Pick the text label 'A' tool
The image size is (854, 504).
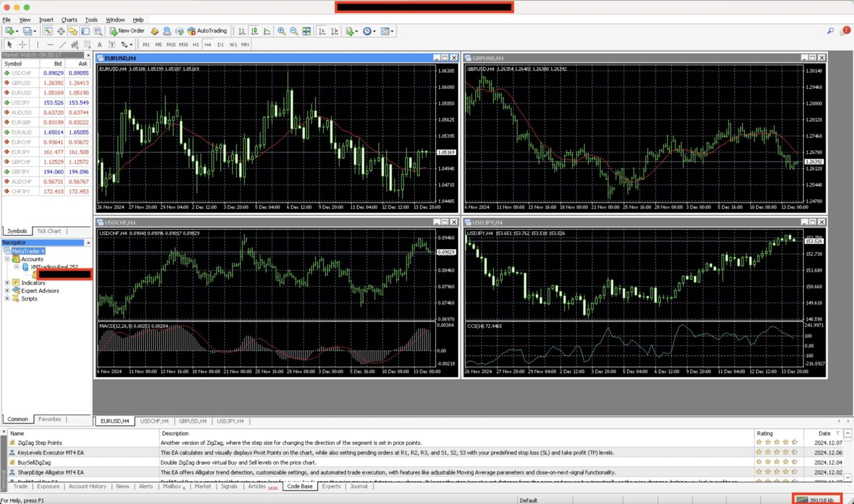pos(100,44)
